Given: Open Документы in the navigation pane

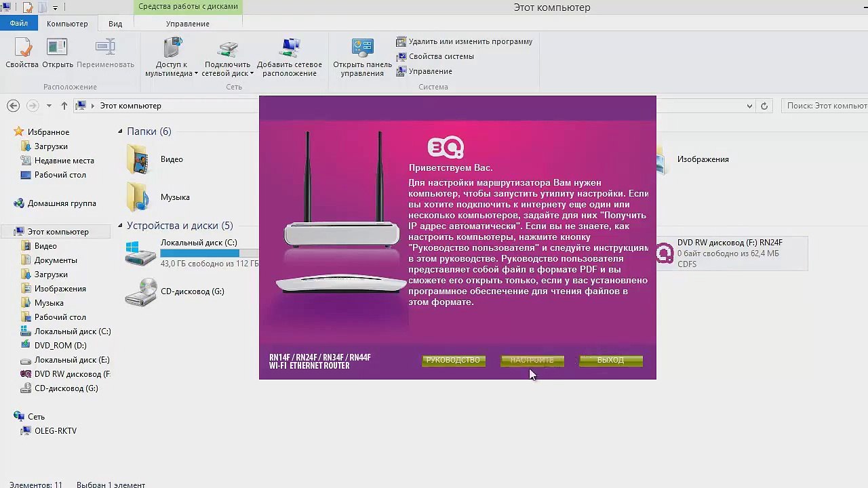Looking at the screenshot, I should 56,260.
